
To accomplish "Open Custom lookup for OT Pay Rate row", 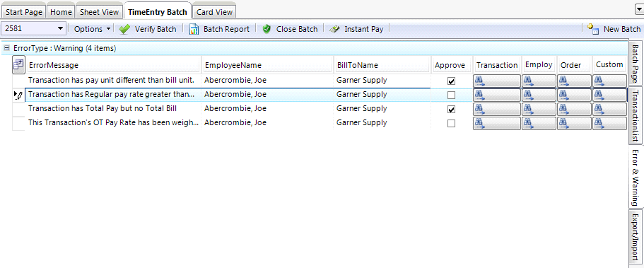I will [609, 123].
